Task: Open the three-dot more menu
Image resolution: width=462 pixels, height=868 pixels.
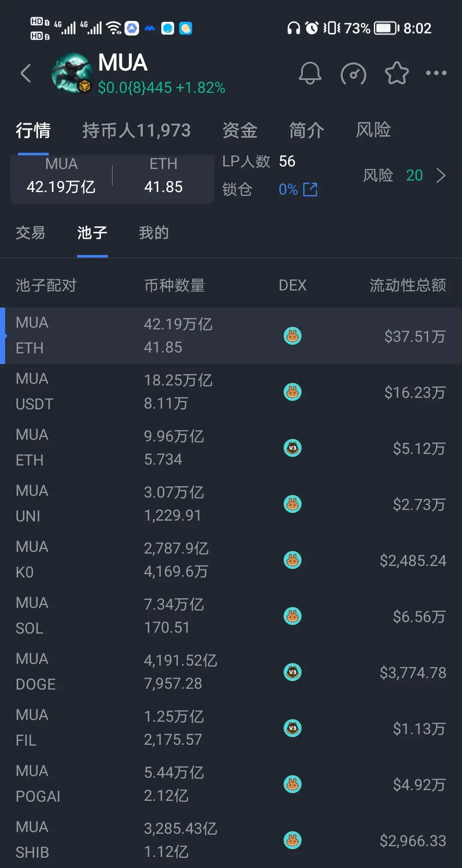Action: (436, 73)
